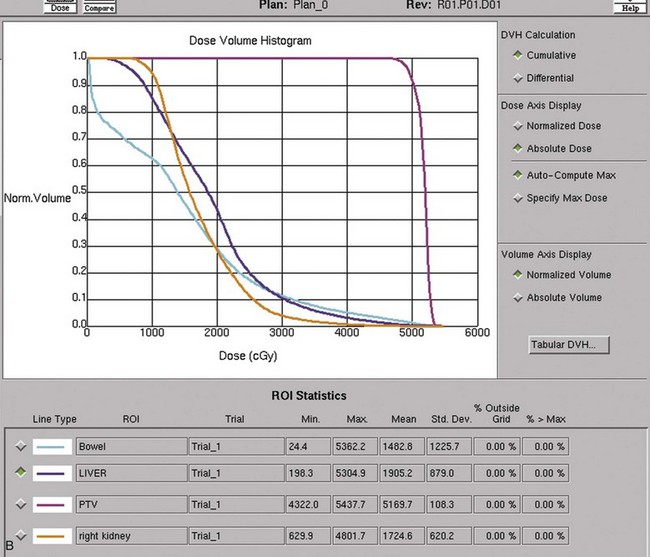The image size is (650, 557).
Task: Choose Normalized Dose axis display
Action: tap(517, 126)
